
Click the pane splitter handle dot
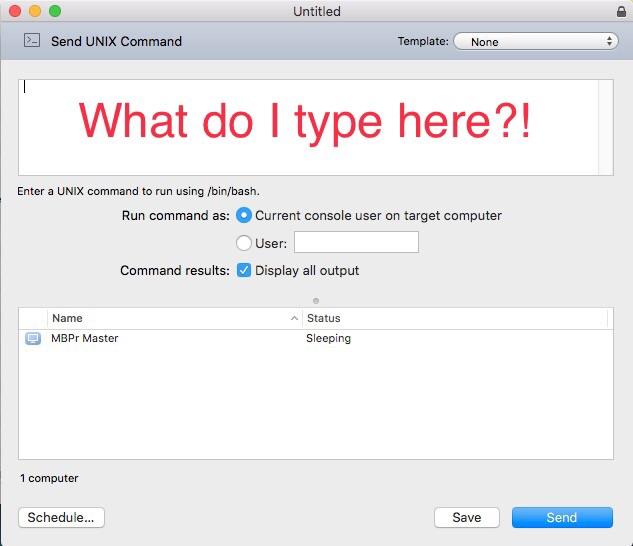coord(316,301)
